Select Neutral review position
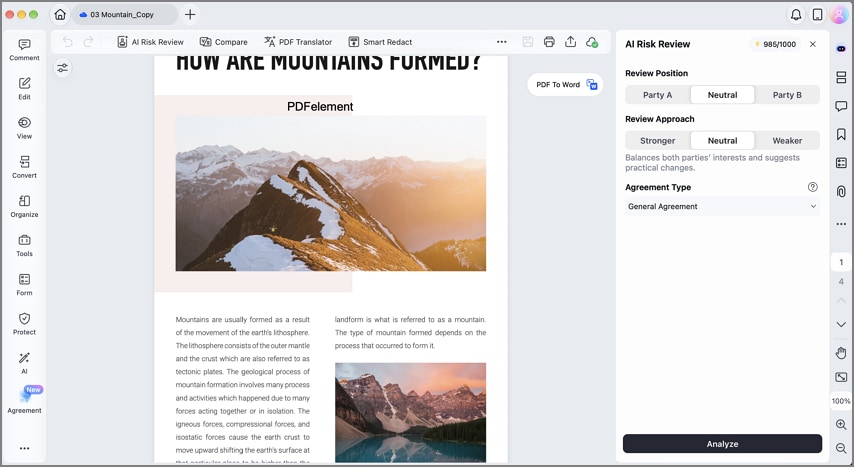This screenshot has height=467, width=854. pos(722,95)
